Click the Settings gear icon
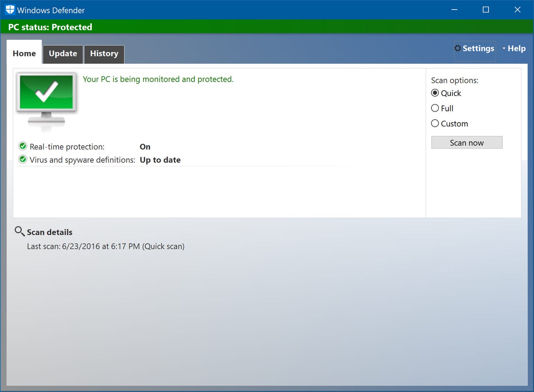 pyautogui.click(x=458, y=48)
